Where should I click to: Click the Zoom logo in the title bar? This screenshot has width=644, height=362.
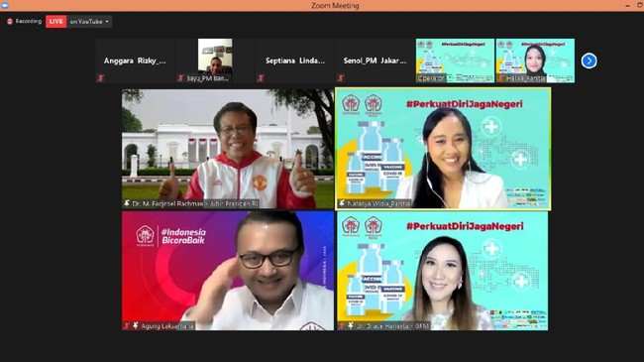point(5,5)
